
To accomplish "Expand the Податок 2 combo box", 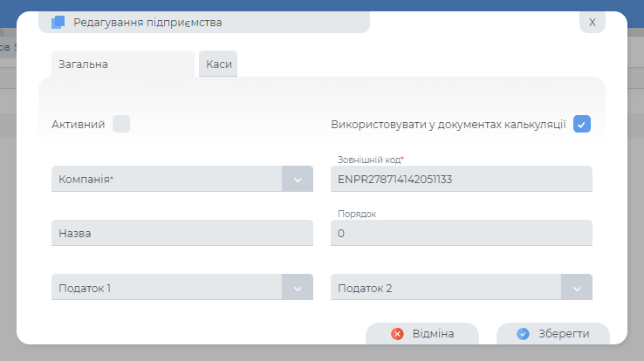I will coord(445,288).
